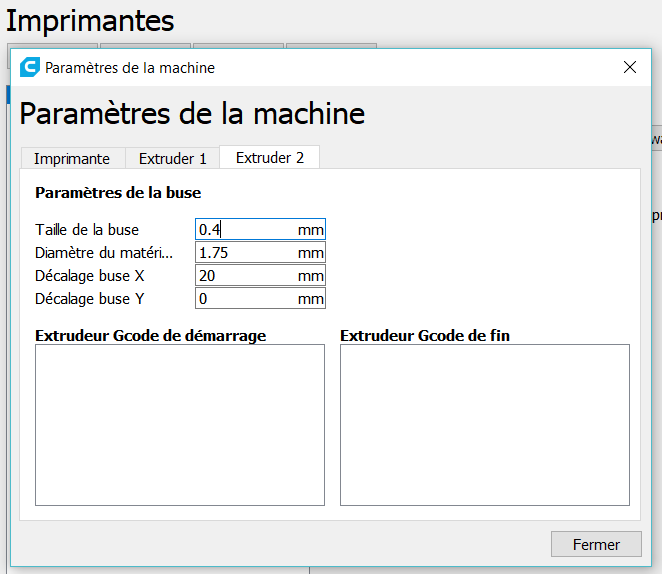Click the Décalage buse Y label

click(90, 299)
